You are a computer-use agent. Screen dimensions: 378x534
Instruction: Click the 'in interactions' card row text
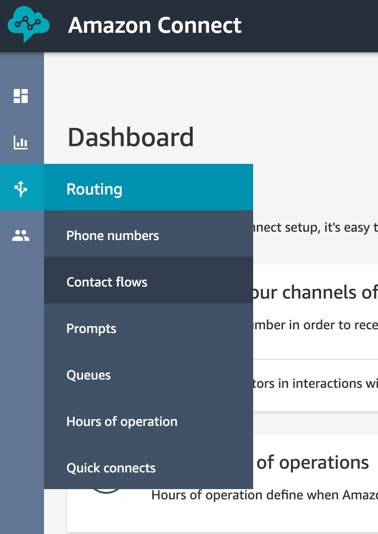[x=327, y=383]
